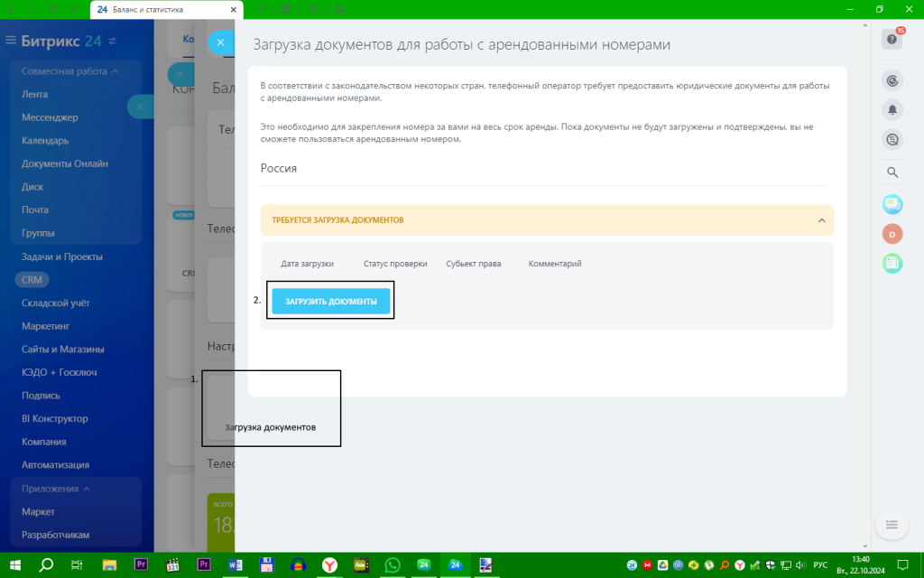Open the help question mark icon
Viewport: 924px width, 578px height.
point(892,40)
